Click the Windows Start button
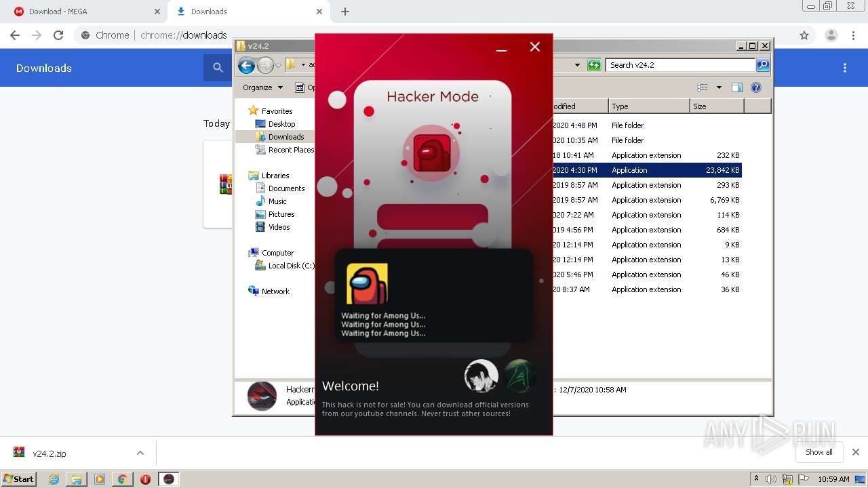The width and height of the screenshot is (868, 488). point(19,479)
